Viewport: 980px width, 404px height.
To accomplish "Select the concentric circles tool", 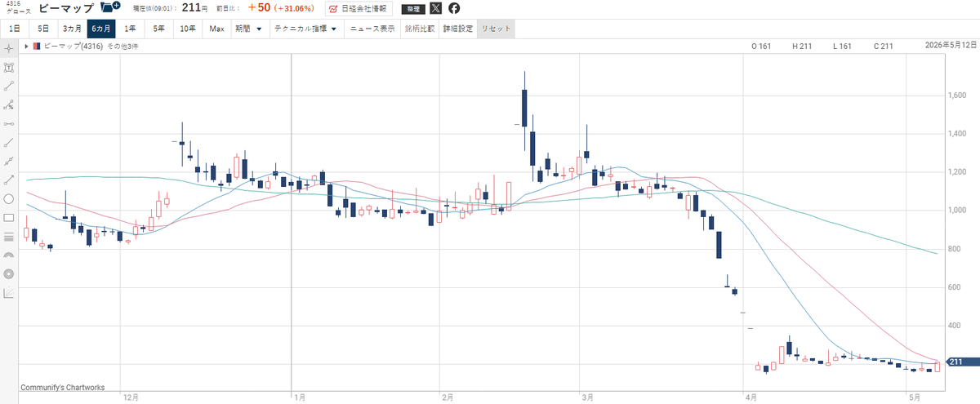I will (x=9, y=274).
